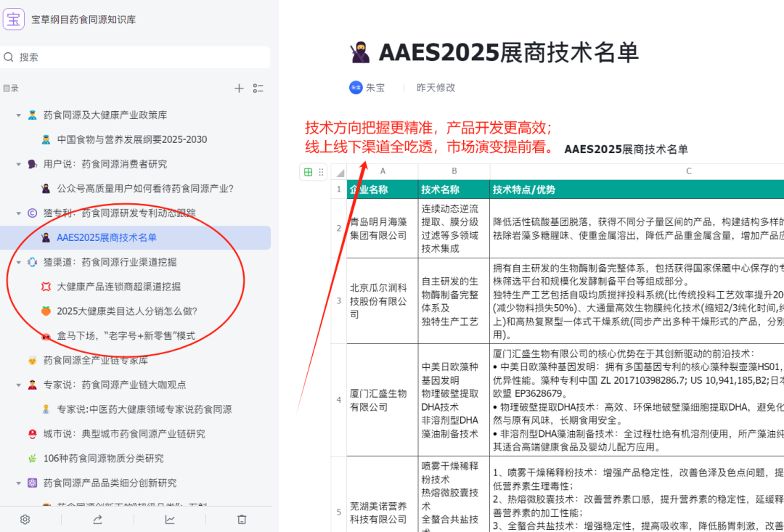Click the trash icon in bottom bar
The width and height of the screenshot is (784, 532).
242,519
